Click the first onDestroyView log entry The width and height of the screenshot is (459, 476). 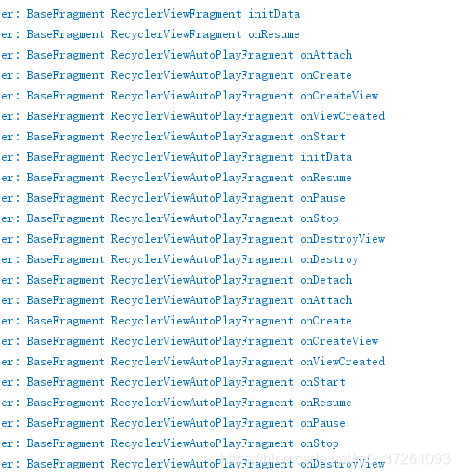(192, 239)
